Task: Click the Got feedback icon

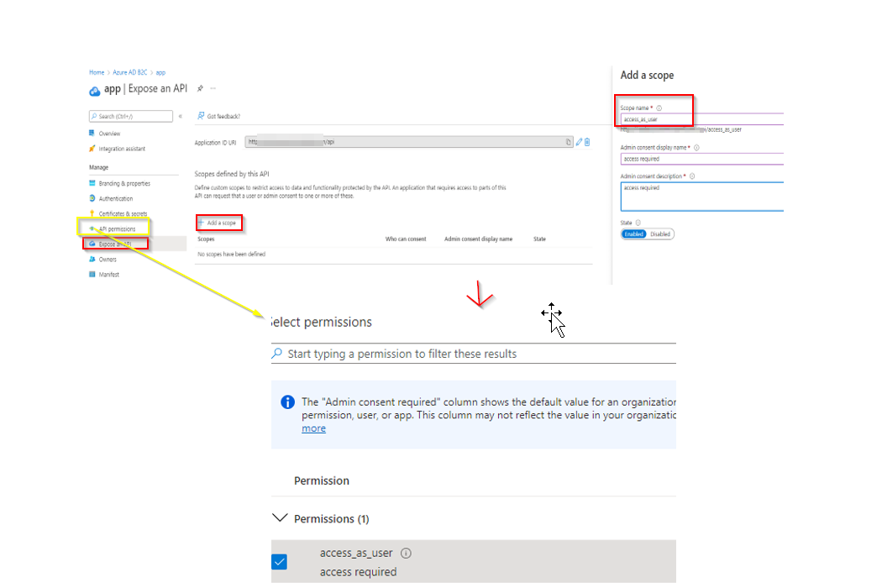Action: coord(201,116)
